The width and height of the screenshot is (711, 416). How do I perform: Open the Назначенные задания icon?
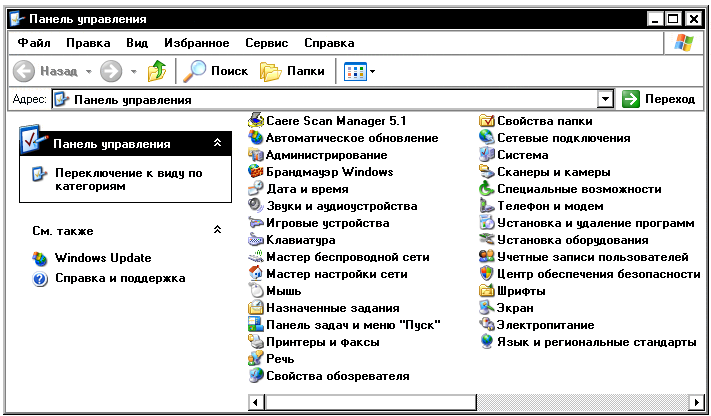pos(256,308)
